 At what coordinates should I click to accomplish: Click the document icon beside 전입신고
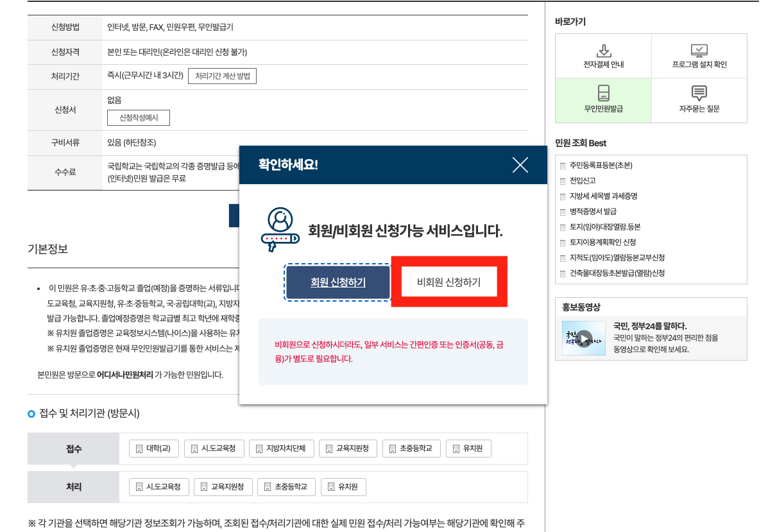pyautogui.click(x=562, y=180)
